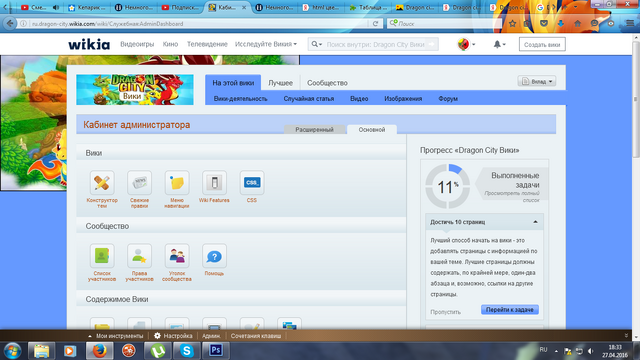Click the Пропустить skip link
640x360 pixels.
click(x=445, y=312)
